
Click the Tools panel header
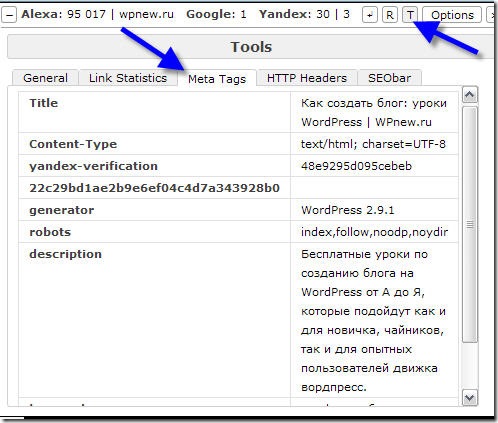pos(251,47)
